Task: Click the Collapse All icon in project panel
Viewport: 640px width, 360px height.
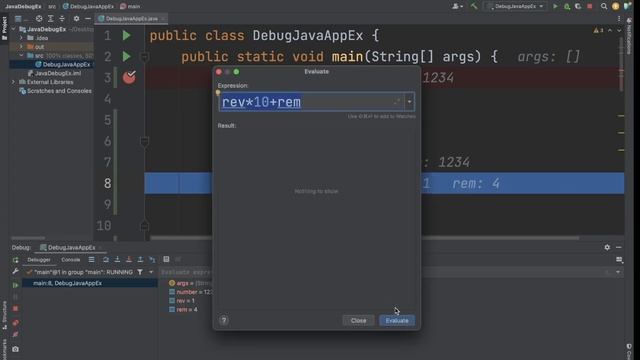Action: coord(62,18)
